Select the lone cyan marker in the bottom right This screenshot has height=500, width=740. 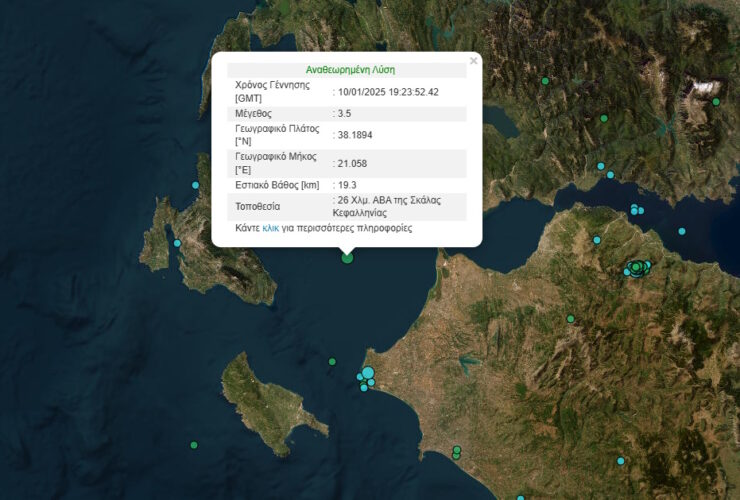pos(620,461)
